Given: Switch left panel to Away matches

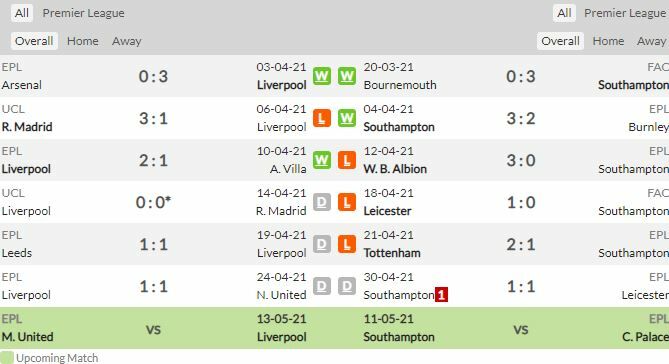Looking at the screenshot, I should [x=127, y=41].
